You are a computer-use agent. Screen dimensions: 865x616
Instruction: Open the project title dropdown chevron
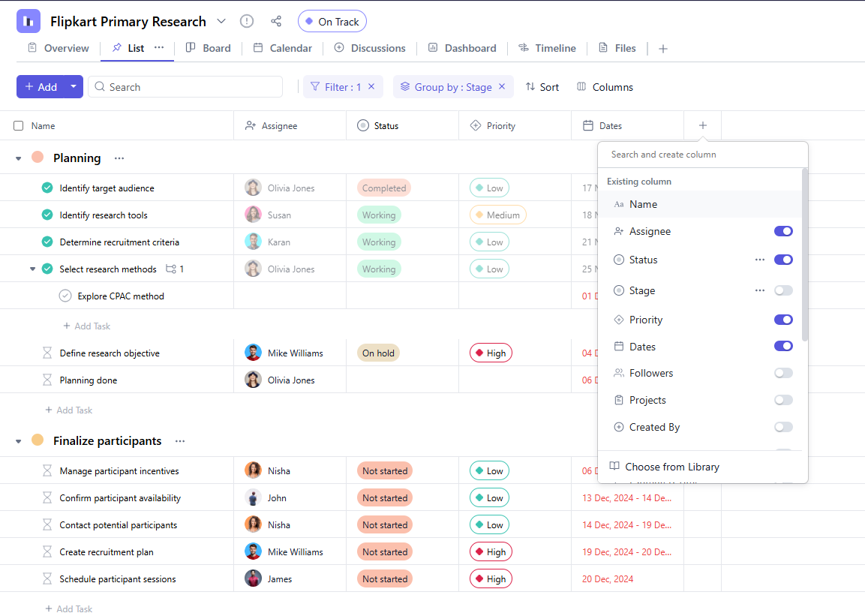coord(221,22)
